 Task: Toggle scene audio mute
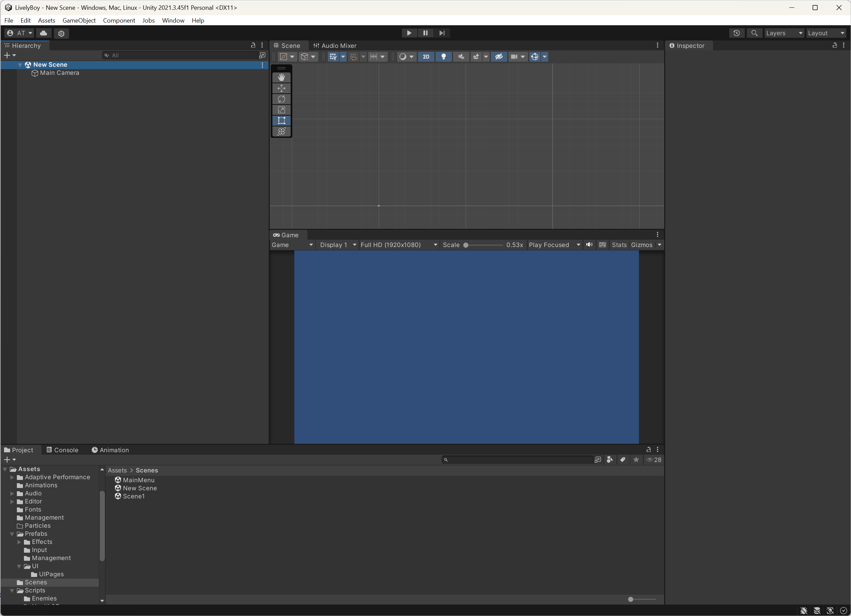(461, 57)
